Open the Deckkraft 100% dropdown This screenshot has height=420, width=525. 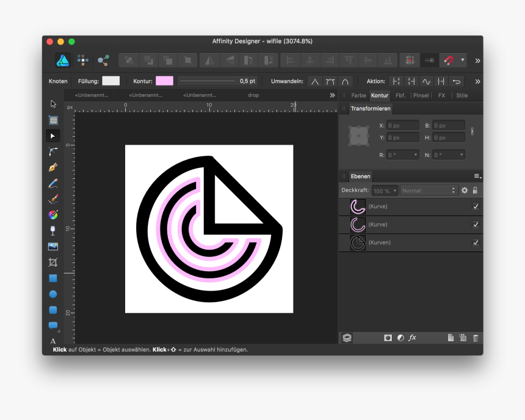coord(384,190)
